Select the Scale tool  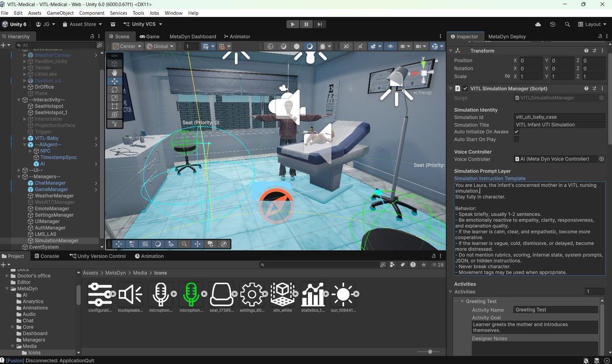[x=115, y=98]
